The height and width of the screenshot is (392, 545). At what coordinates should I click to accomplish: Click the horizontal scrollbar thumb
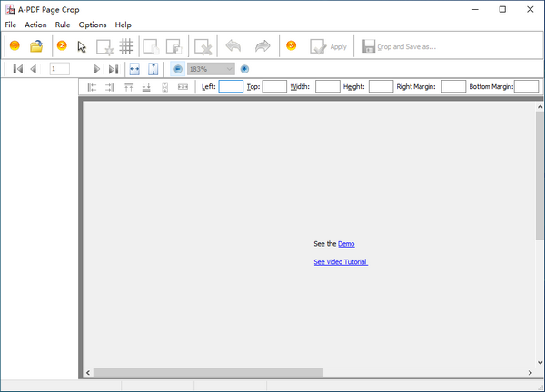208,373
